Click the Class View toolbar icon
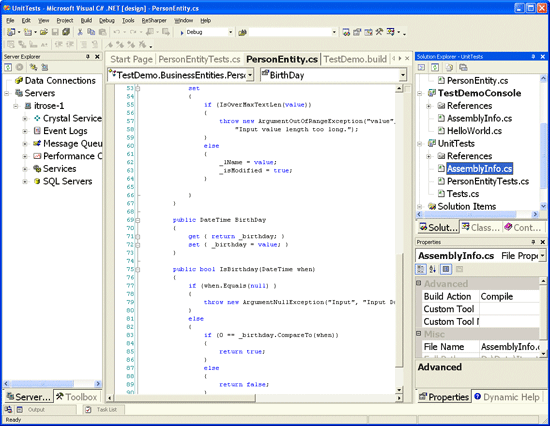550x426 pixels. [x=390, y=32]
